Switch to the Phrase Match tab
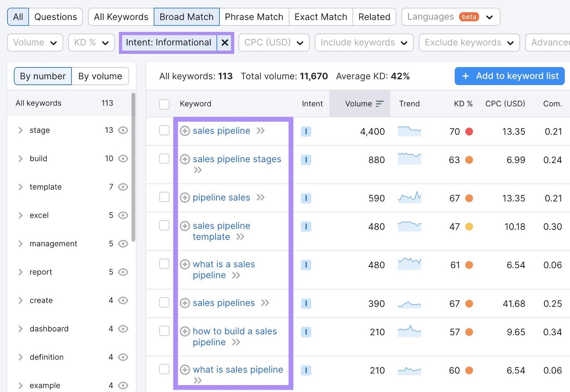Screen dimensions: 570x392 [254, 16]
